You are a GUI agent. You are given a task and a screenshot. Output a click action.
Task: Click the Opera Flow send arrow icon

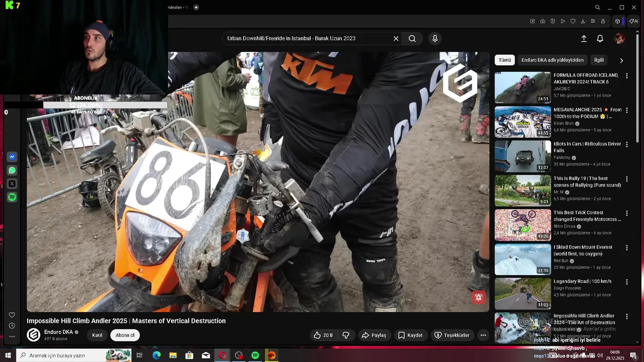tap(562, 21)
